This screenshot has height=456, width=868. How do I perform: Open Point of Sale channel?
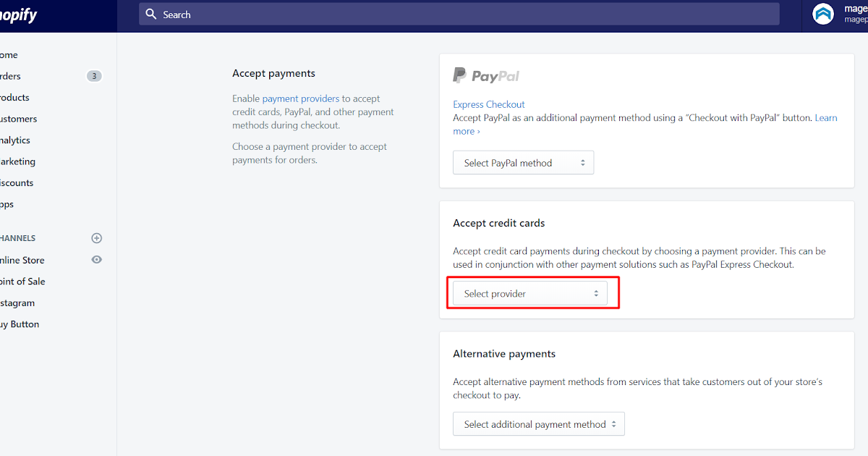click(x=22, y=282)
